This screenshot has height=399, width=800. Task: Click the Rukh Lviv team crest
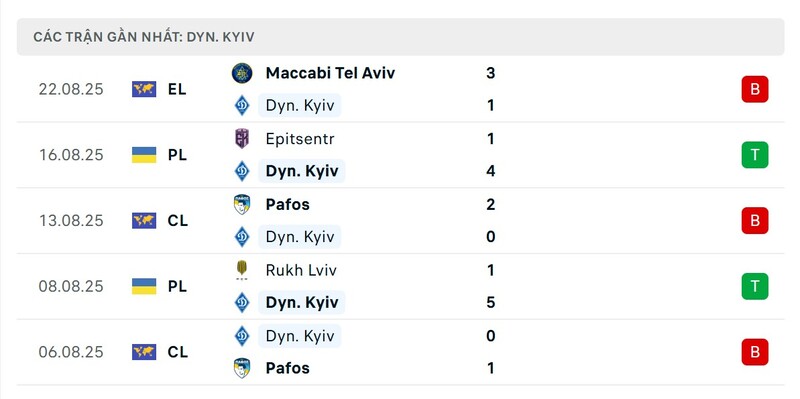tap(242, 270)
